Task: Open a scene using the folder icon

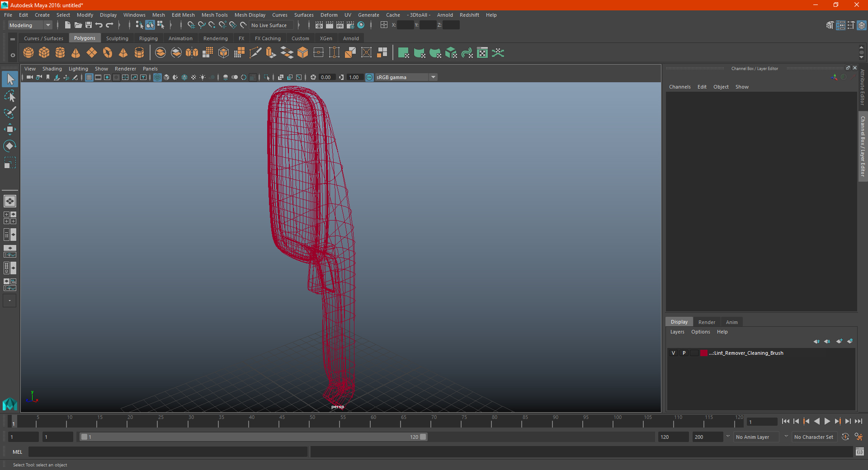Action: [x=78, y=25]
